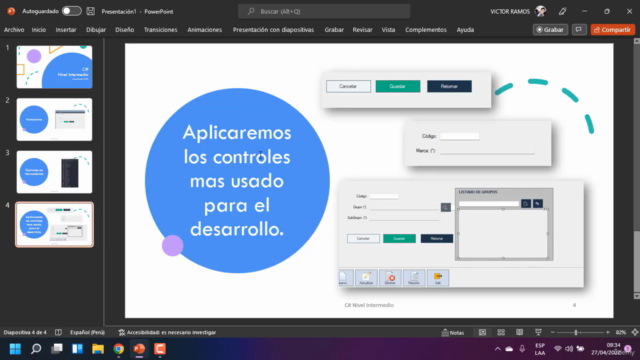Open the taskbar search icon
The height and width of the screenshot is (360, 640).
[x=36, y=349]
